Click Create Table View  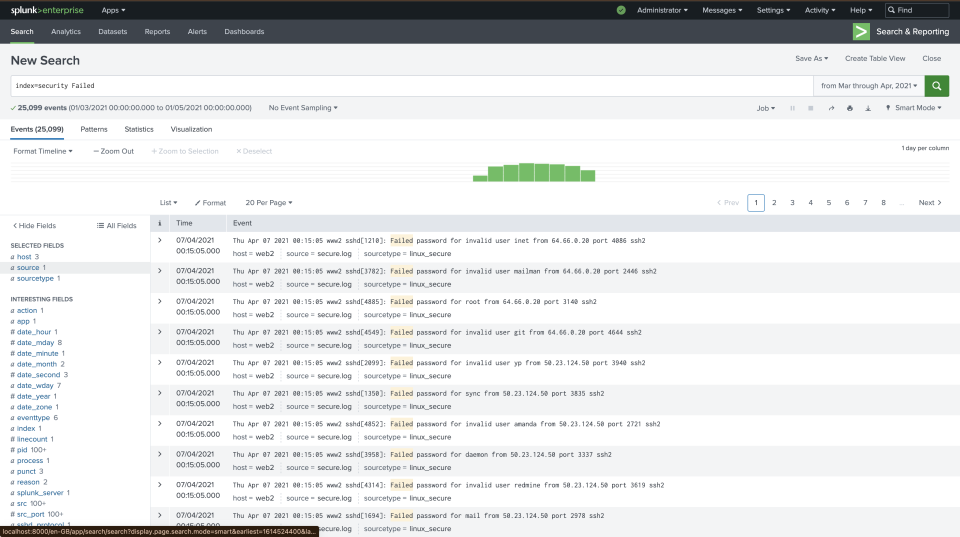tap(875, 58)
